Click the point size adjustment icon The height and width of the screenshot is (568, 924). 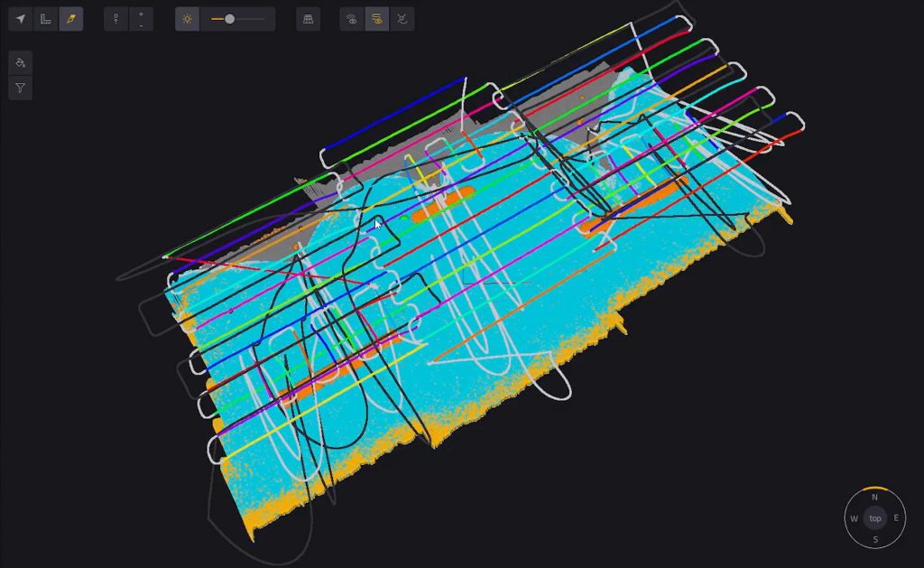tap(115, 18)
